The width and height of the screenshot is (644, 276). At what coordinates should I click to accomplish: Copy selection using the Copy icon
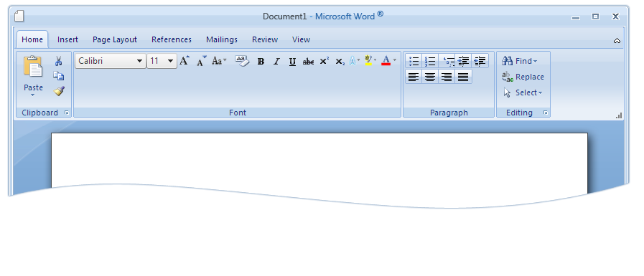[58, 76]
